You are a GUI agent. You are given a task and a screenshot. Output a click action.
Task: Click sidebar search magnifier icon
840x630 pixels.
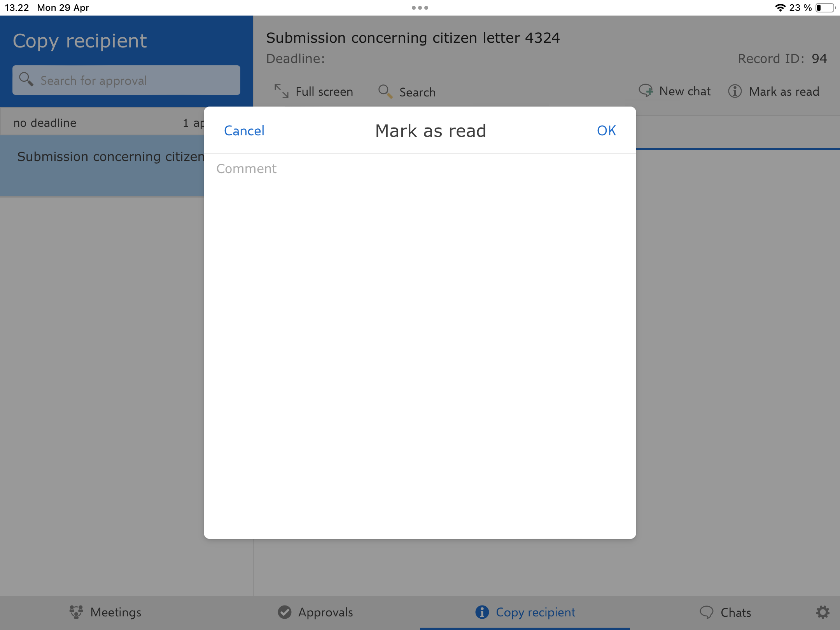(x=26, y=79)
